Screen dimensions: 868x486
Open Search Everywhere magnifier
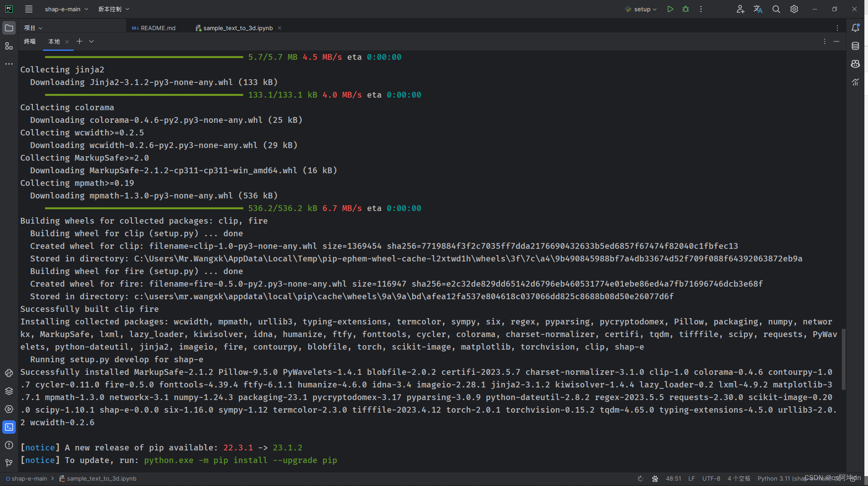[776, 9]
